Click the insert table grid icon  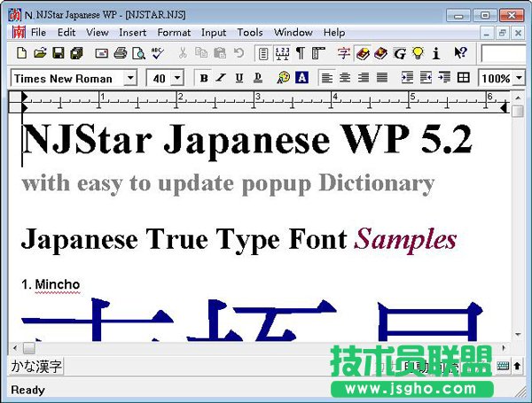click(x=463, y=78)
